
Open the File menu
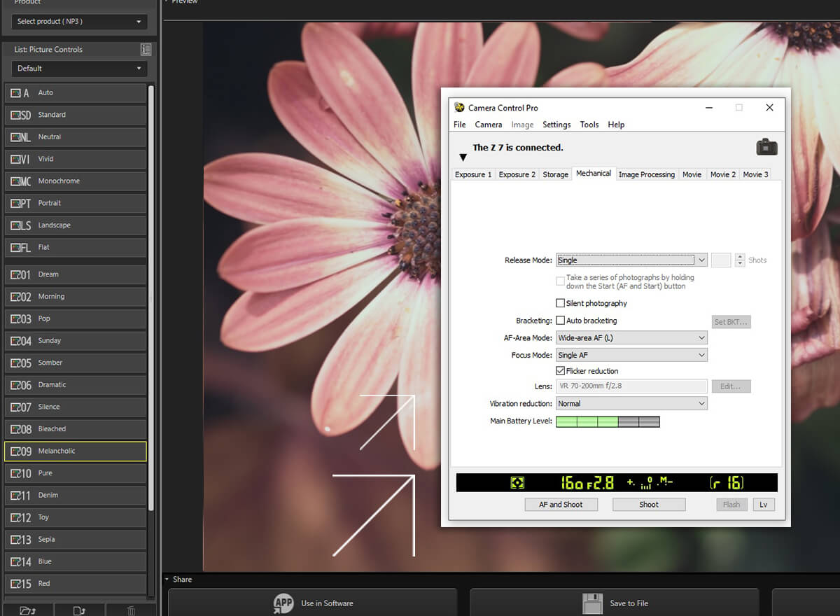click(459, 125)
